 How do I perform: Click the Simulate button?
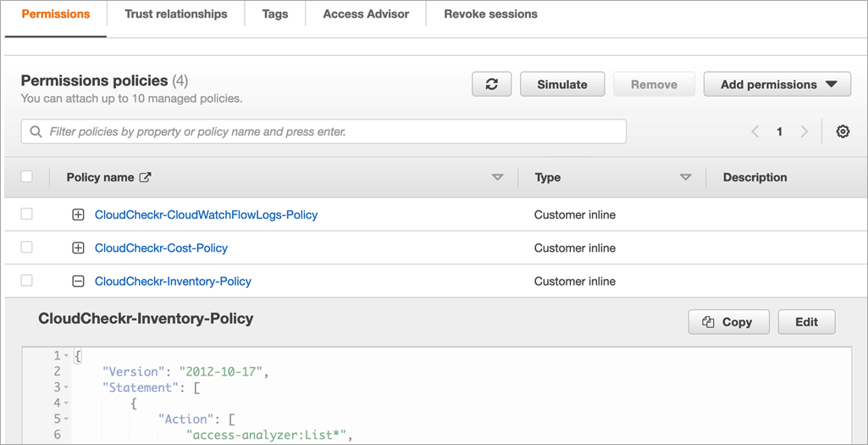tap(562, 85)
